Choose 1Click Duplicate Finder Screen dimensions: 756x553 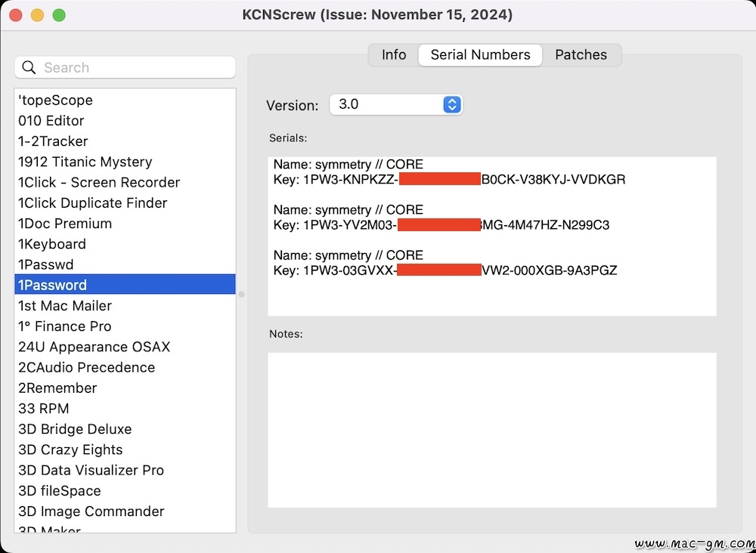pyautogui.click(x=125, y=202)
